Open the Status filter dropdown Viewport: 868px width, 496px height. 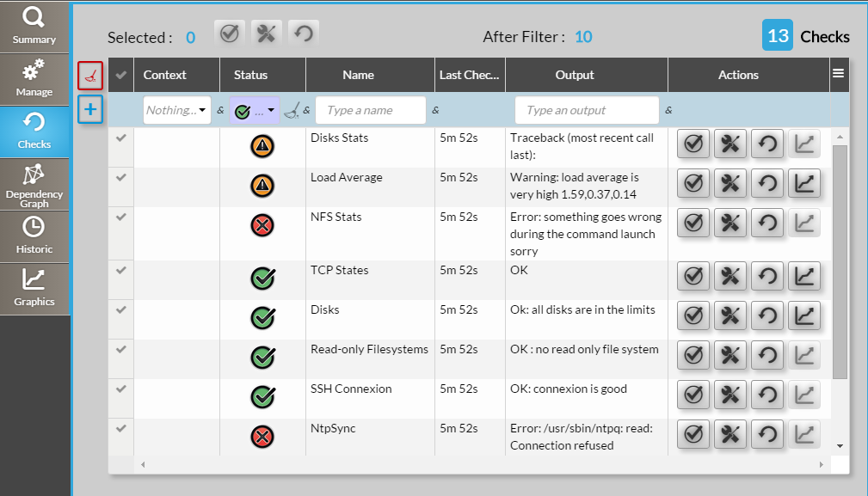pos(255,110)
